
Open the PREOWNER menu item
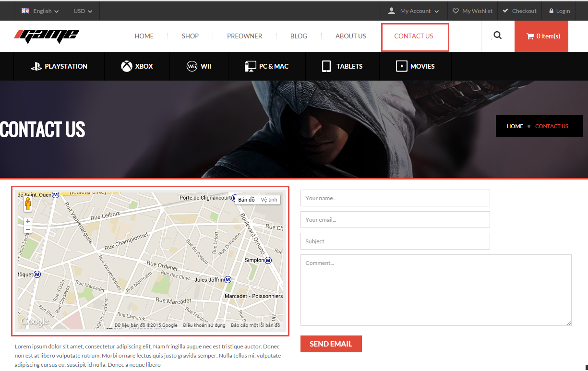(x=245, y=36)
